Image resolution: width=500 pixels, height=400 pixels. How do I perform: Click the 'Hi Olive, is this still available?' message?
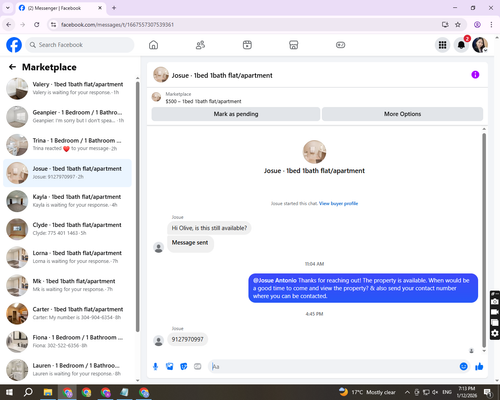click(209, 228)
